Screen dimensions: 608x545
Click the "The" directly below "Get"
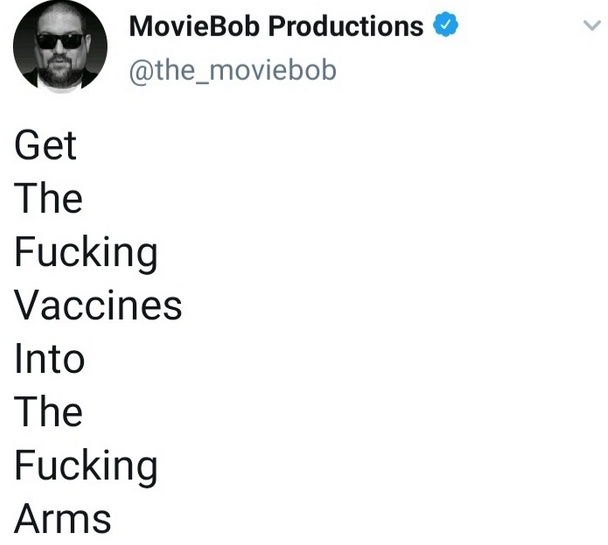[48, 198]
